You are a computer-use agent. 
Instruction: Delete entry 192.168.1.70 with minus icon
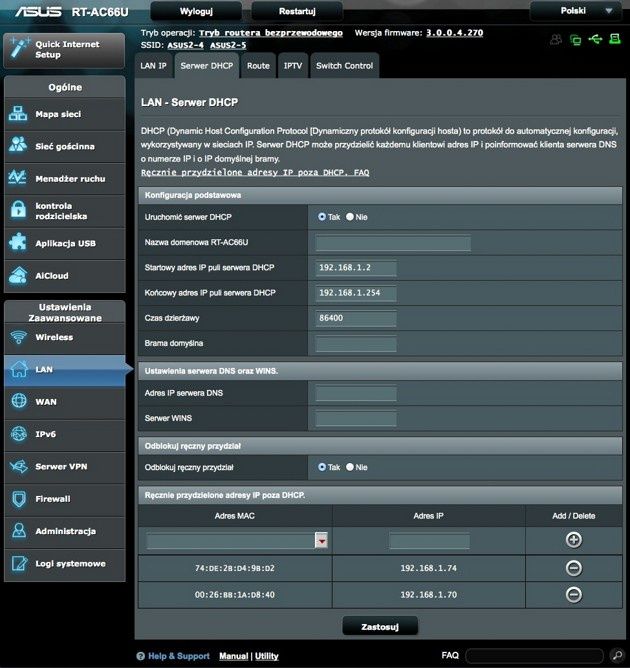574,594
